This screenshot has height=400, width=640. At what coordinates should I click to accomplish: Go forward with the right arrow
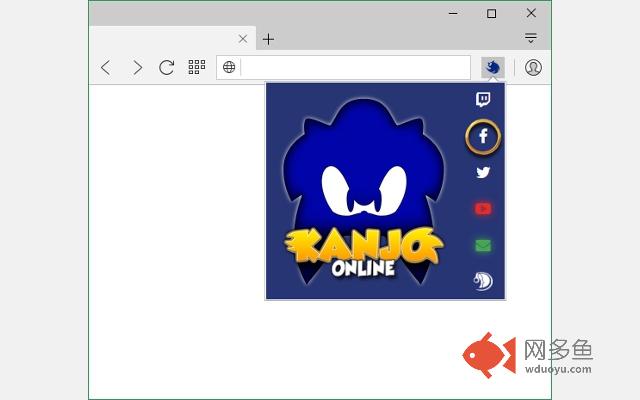[x=138, y=67]
